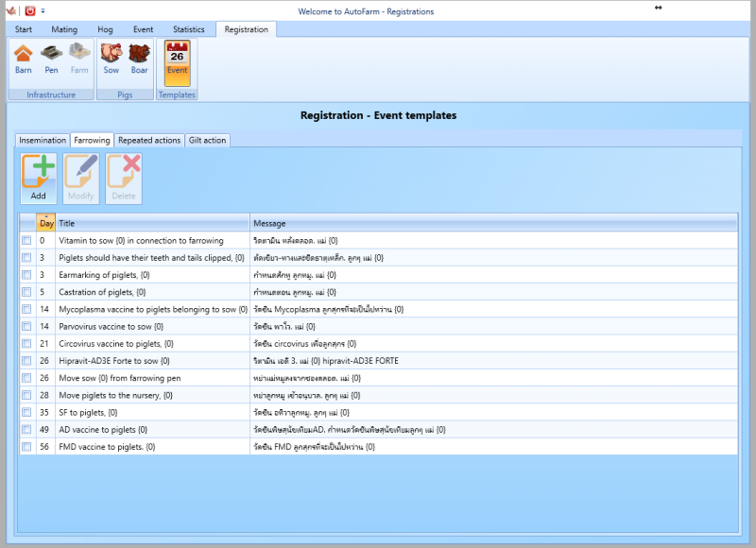Click the Add template icon
This screenshot has width=756, height=548.
38,179
